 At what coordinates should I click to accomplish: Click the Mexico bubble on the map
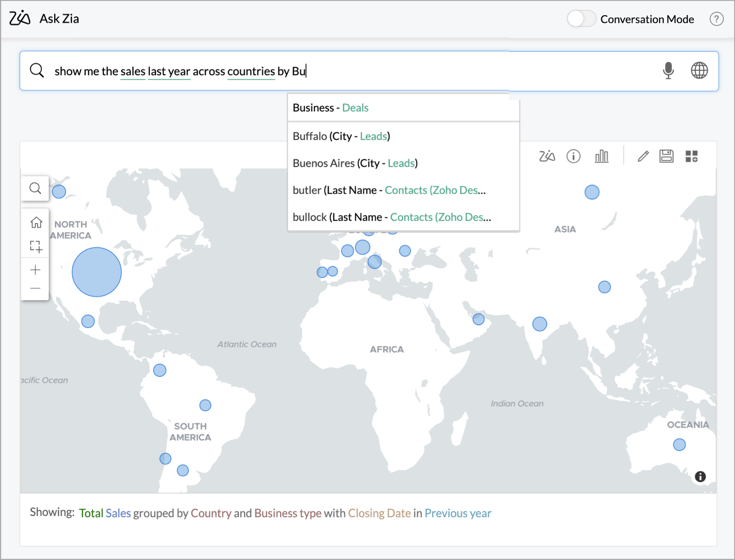(88, 321)
